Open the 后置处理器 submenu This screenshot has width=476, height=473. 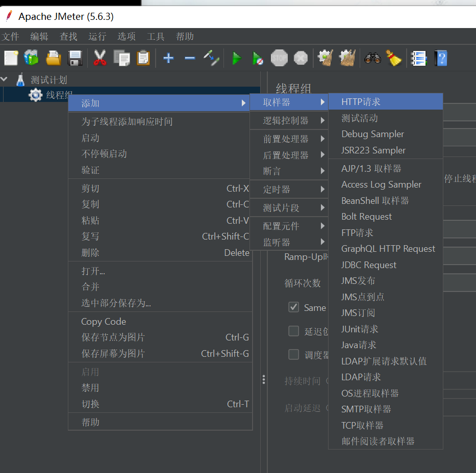[x=289, y=155]
